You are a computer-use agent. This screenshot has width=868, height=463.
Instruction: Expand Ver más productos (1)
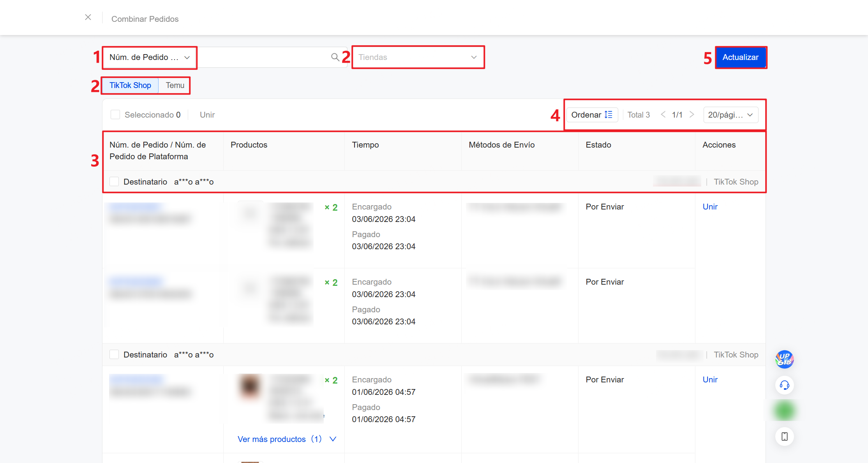click(287, 439)
